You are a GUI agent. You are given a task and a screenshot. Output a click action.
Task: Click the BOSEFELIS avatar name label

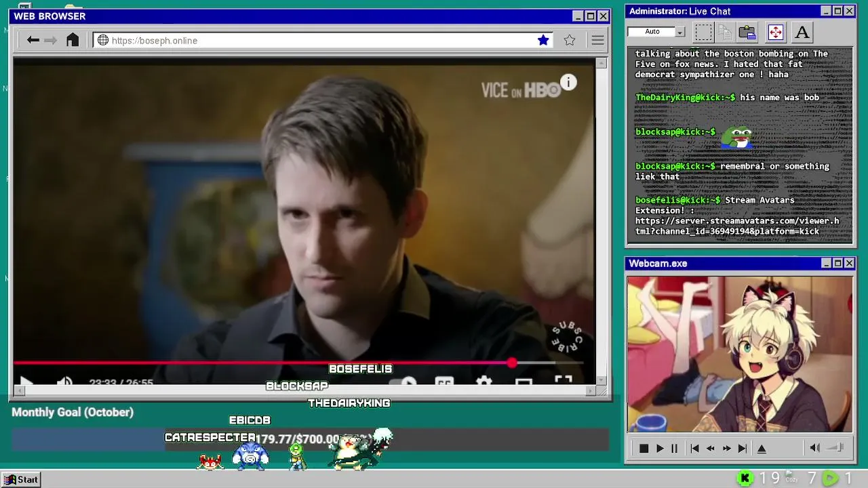pyautogui.click(x=361, y=369)
